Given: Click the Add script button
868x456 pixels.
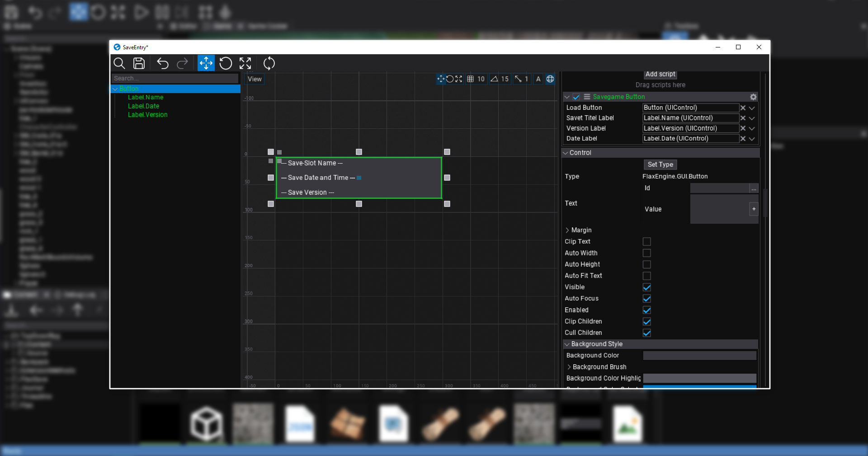Looking at the screenshot, I should click(x=660, y=74).
